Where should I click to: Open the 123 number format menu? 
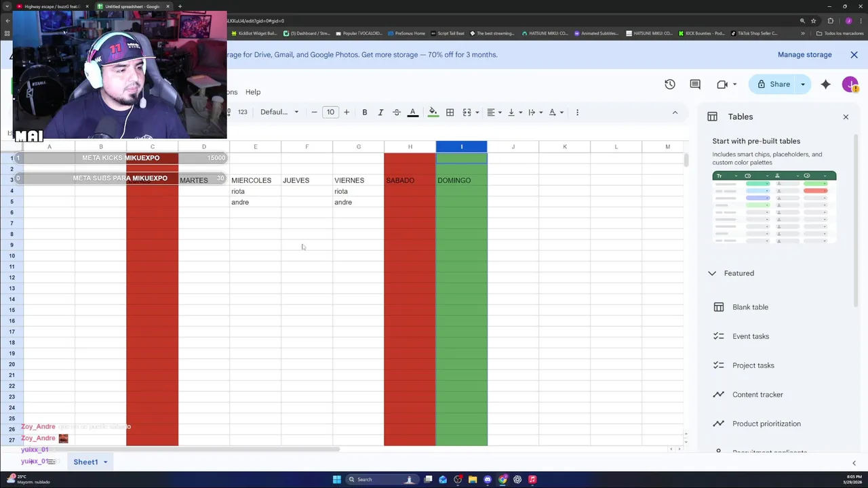(243, 113)
